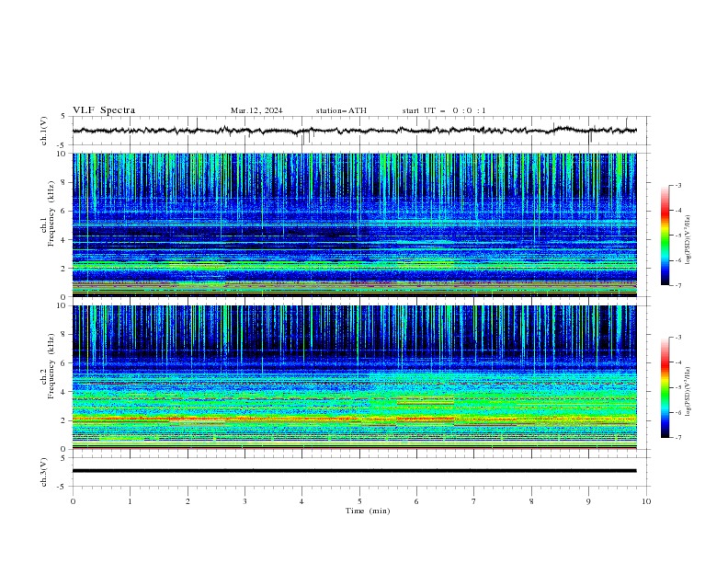This screenshot has width=728, height=563.
Task: Click the lower color scale bar for ch.2
Action: click(x=665, y=387)
